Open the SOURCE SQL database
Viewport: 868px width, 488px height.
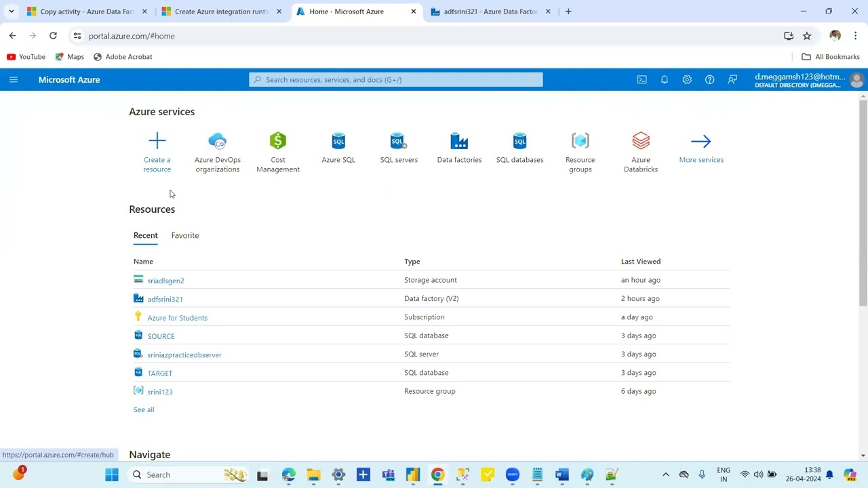tap(161, 336)
